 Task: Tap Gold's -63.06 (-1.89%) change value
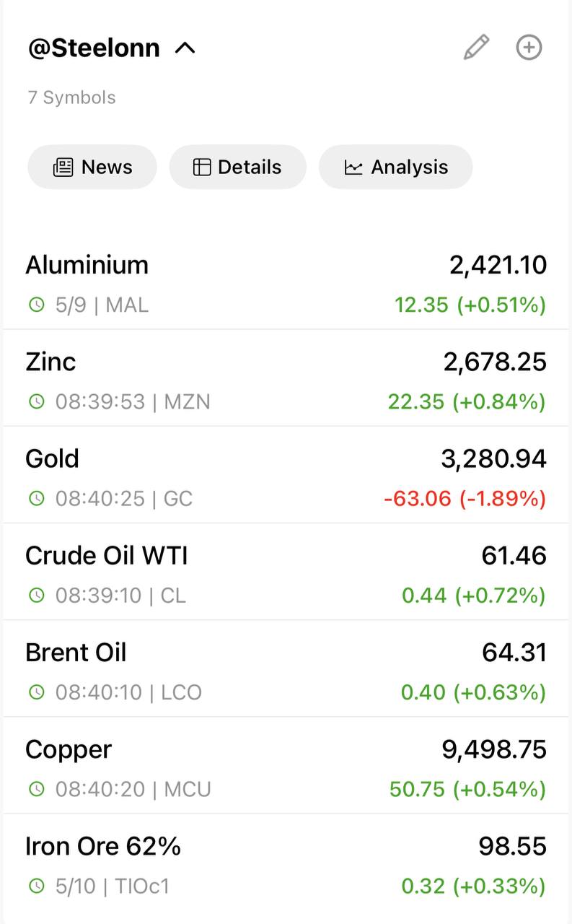tap(465, 498)
